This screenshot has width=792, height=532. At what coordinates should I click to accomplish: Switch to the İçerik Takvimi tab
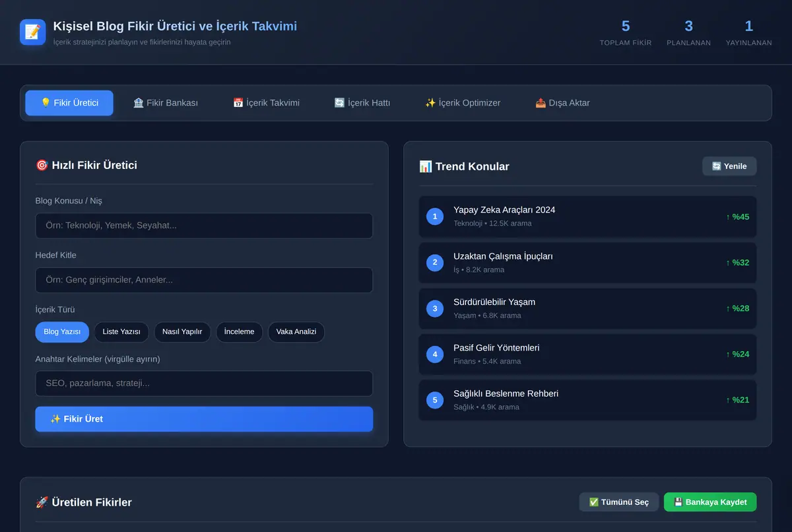[x=266, y=103]
